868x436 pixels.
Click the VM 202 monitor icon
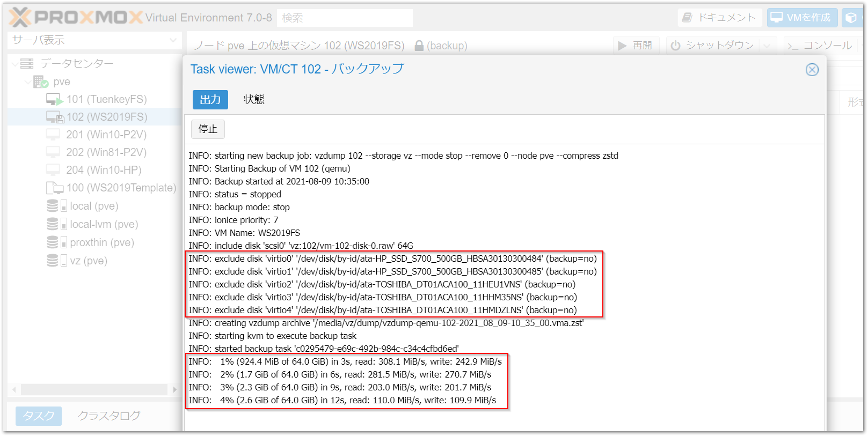coord(53,152)
